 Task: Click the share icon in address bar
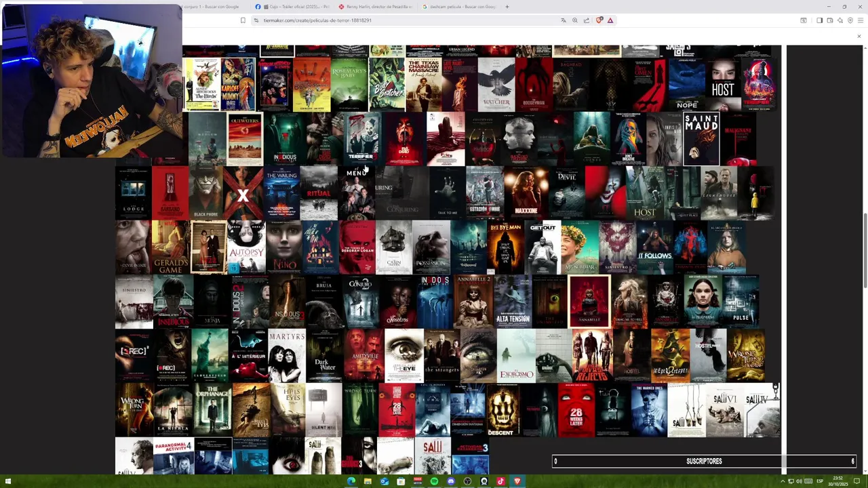586,20
